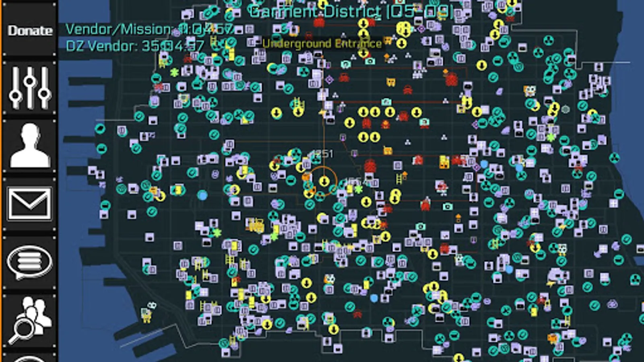Click the Garment District zone title
Image resolution: width=644 pixels, height=362 pixels.
pos(351,12)
